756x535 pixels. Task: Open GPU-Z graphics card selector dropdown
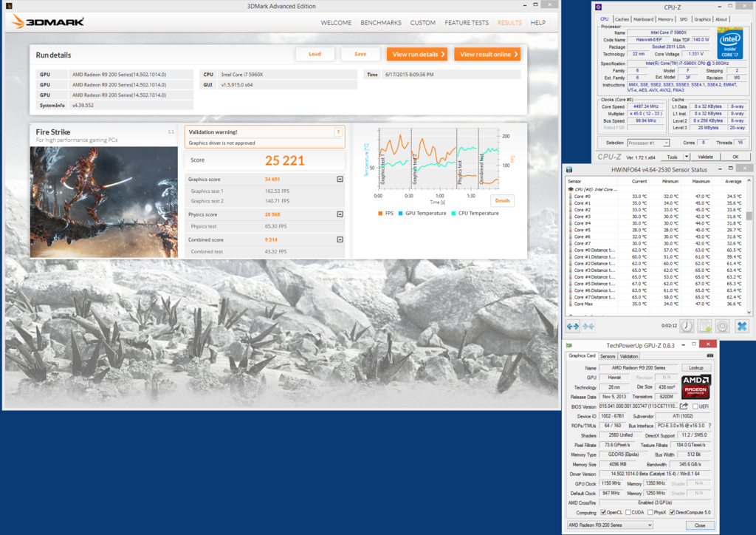click(x=610, y=525)
